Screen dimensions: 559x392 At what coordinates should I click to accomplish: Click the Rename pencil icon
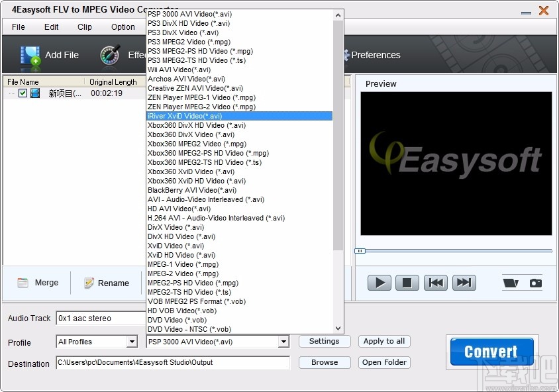coord(89,283)
